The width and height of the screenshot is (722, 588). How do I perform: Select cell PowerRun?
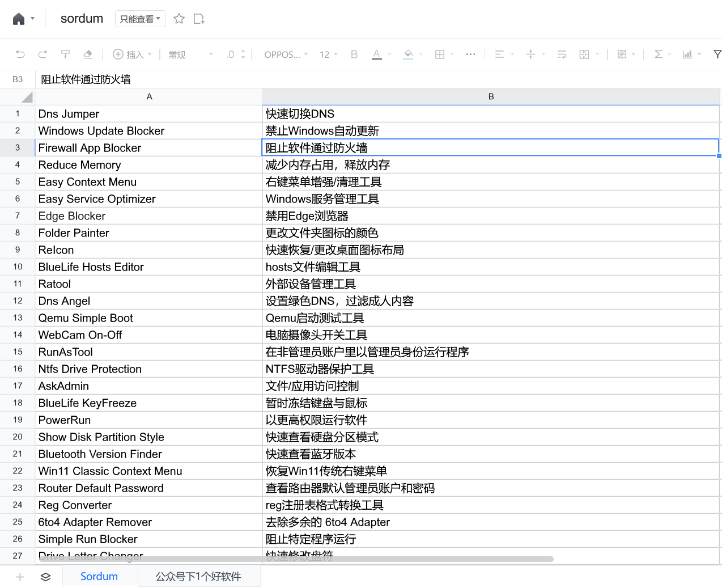(x=149, y=420)
